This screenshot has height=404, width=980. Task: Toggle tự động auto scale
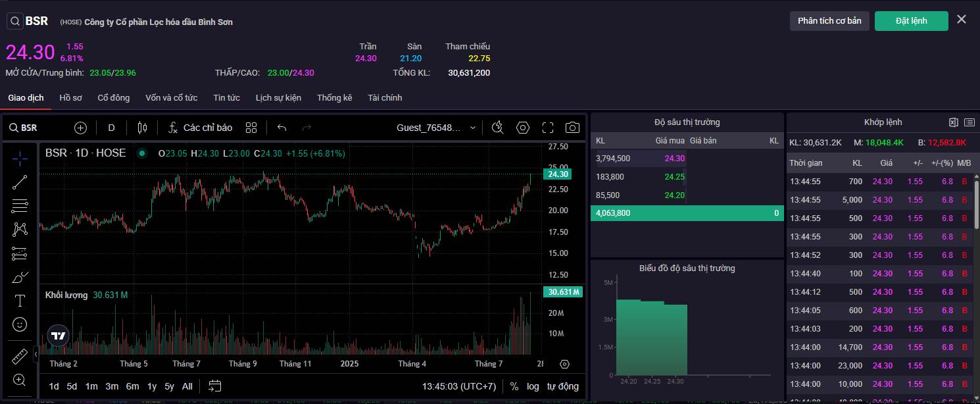coord(563,386)
